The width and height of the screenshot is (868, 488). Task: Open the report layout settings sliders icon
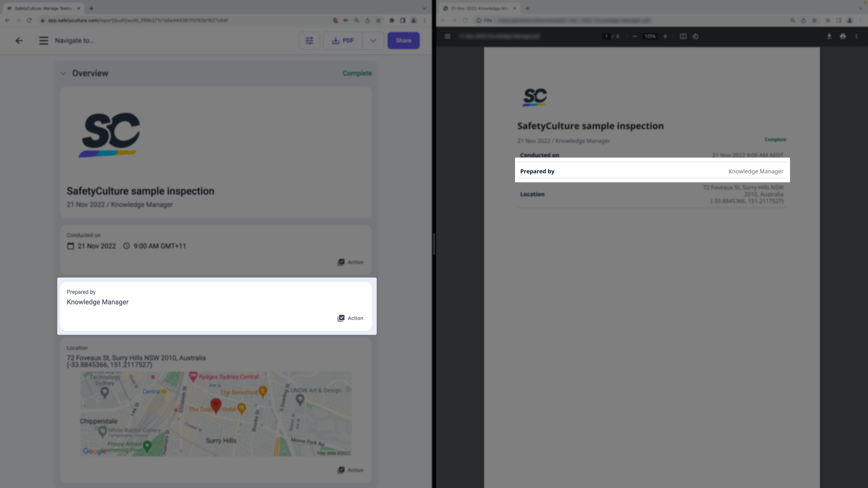point(309,41)
